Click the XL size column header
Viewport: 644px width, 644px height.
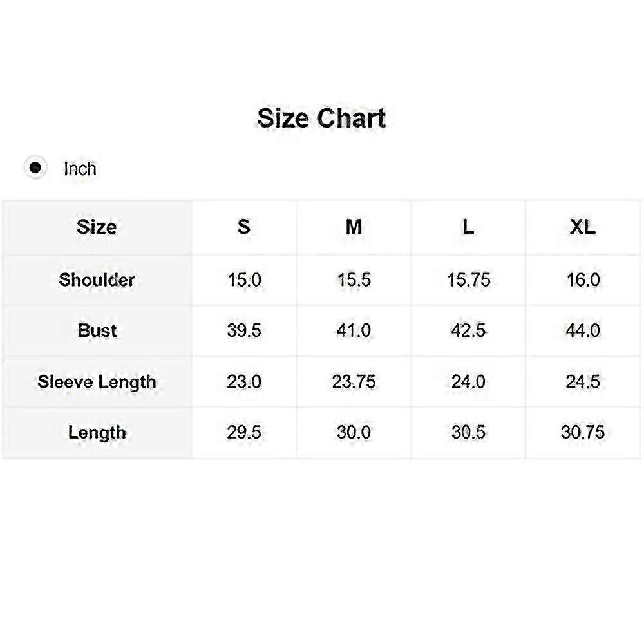pyautogui.click(x=583, y=227)
